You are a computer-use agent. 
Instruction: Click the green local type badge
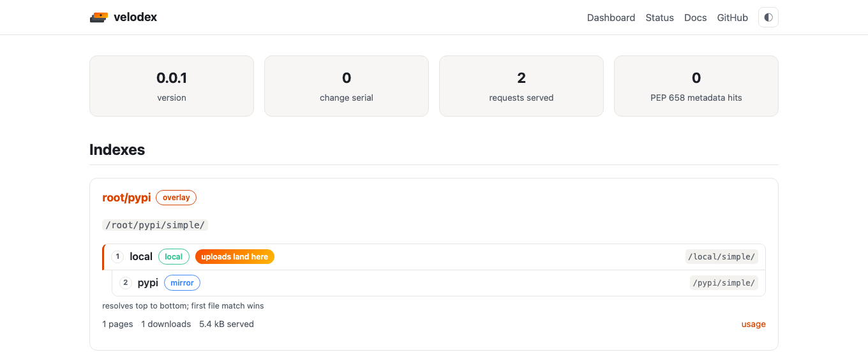click(174, 256)
